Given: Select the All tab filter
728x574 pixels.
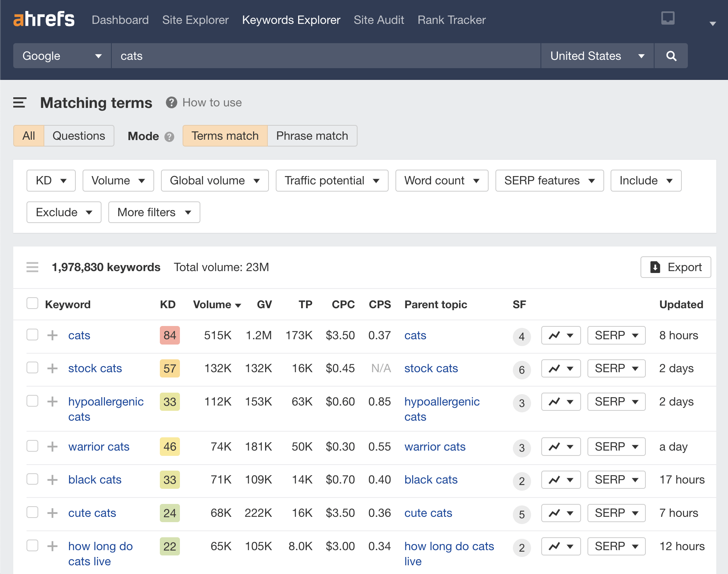Looking at the screenshot, I should tap(28, 135).
